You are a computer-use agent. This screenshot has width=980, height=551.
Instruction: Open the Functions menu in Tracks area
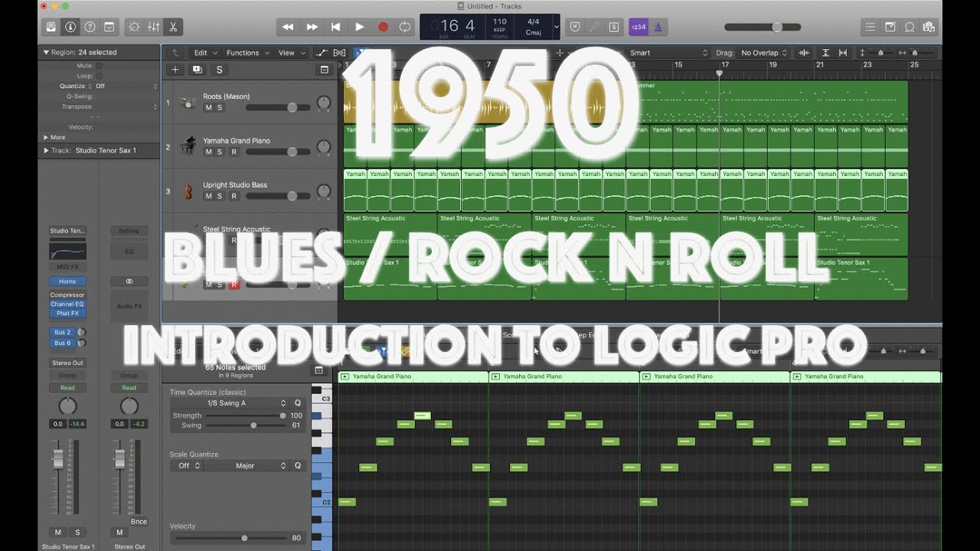(247, 53)
